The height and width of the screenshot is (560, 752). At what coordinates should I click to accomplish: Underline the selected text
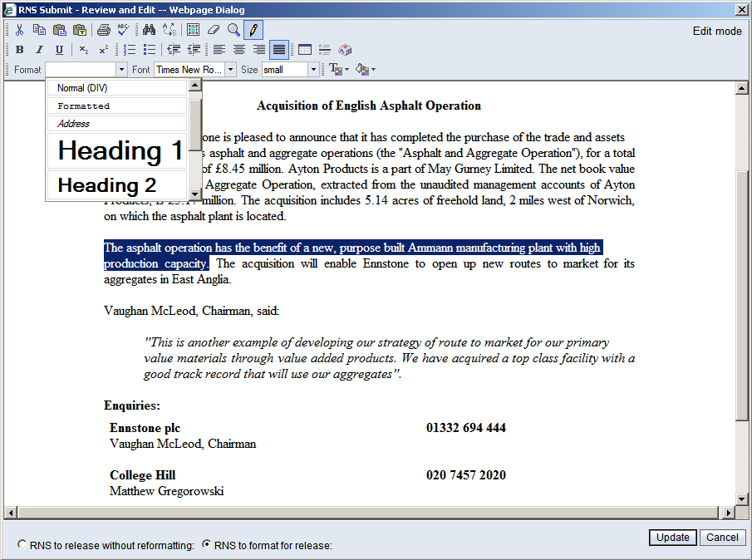point(60,49)
